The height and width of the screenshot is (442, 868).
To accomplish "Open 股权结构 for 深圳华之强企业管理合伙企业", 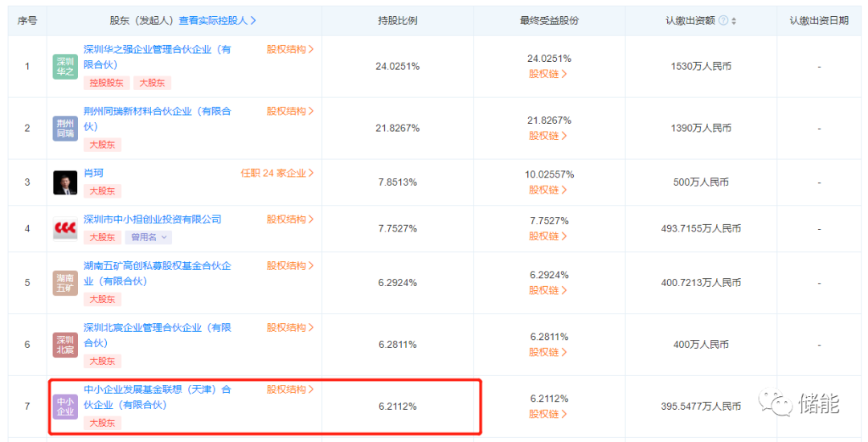I will (290, 49).
